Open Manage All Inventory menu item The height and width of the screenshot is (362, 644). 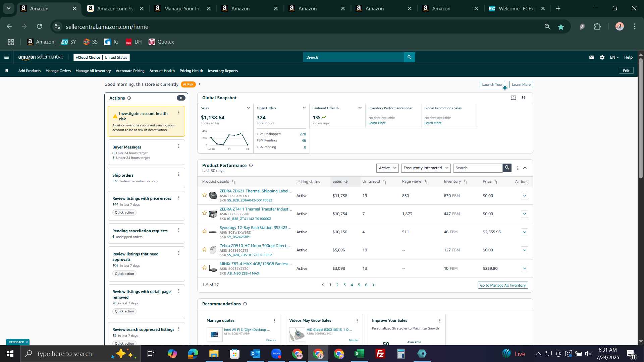point(93,71)
